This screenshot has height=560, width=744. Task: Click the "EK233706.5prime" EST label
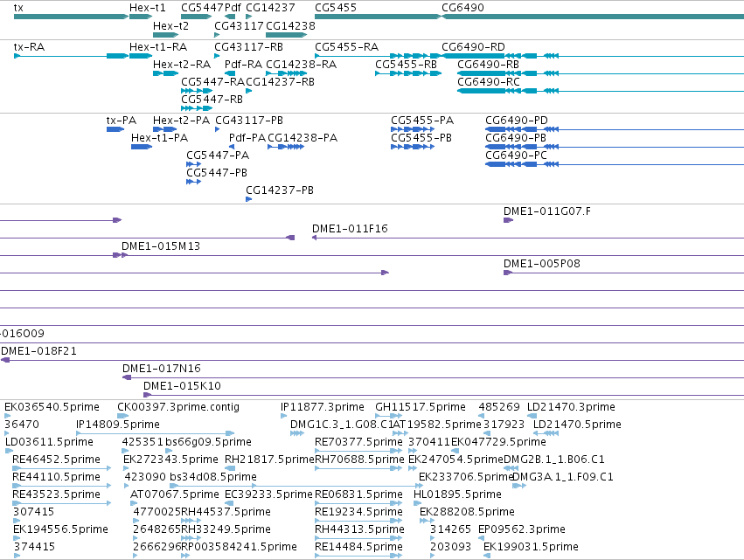coord(467,476)
